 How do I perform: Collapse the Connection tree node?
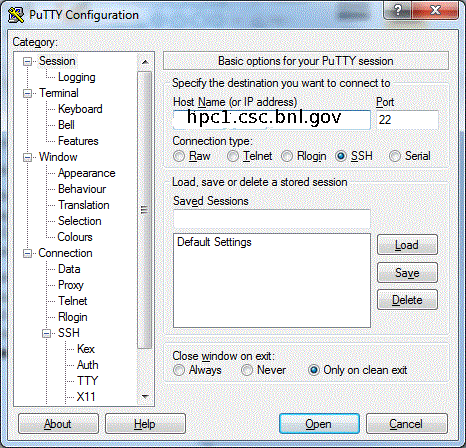pos(27,253)
